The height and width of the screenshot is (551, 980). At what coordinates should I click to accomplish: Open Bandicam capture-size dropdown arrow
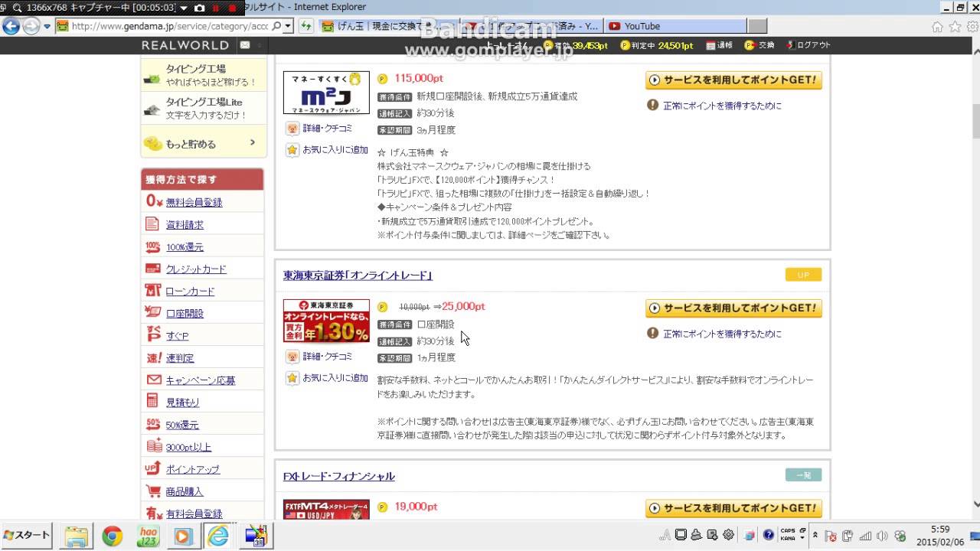[183, 8]
